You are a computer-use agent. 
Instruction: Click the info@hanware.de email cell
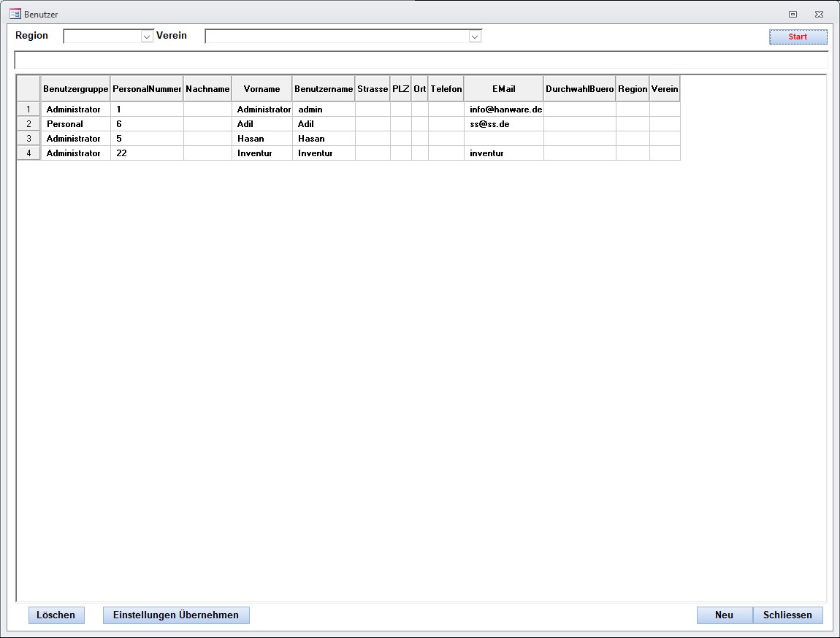pyautogui.click(x=503, y=109)
